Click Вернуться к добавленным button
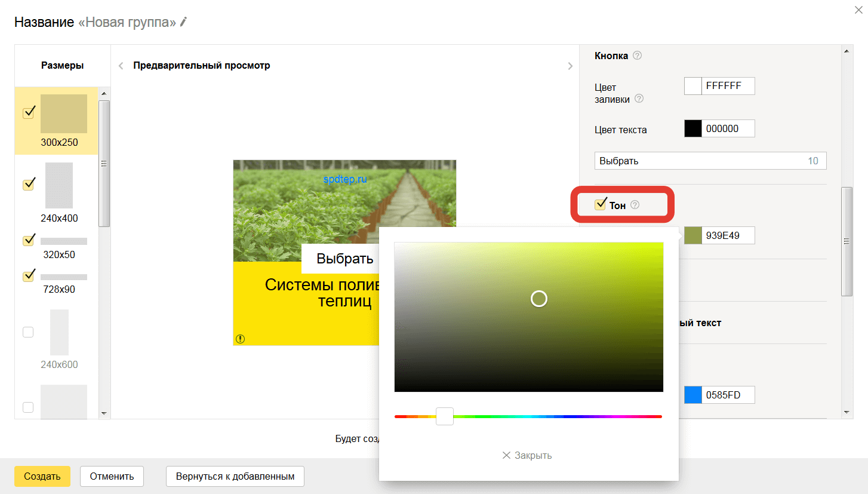 235,476
